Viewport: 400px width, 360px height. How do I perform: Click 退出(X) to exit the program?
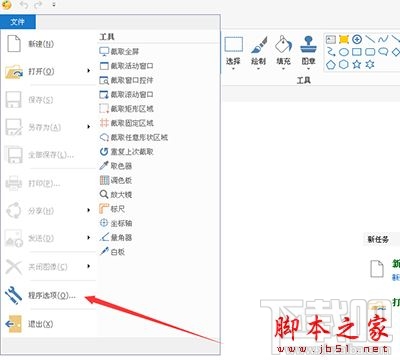coord(40,324)
